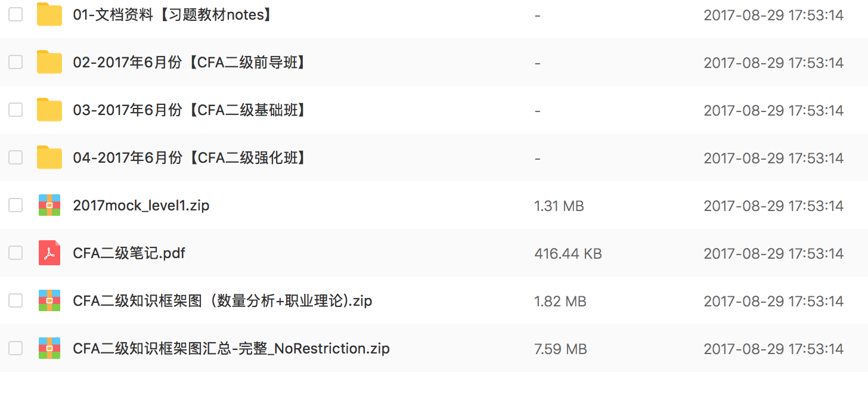Click the folder icon for 01-文档资料
The image size is (868, 397).
(x=49, y=15)
